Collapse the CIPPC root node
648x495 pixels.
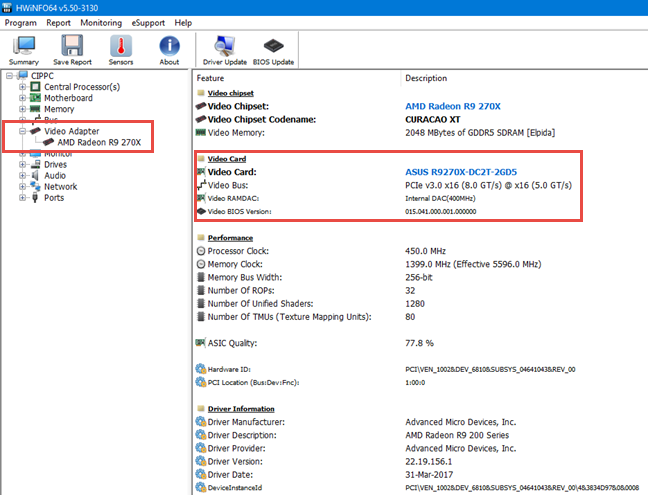tap(10, 76)
